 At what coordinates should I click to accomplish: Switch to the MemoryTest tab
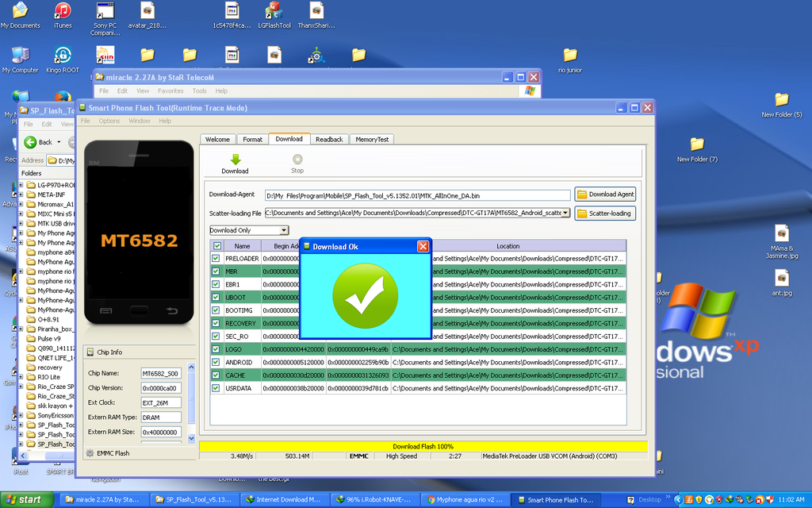pyautogui.click(x=372, y=140)
